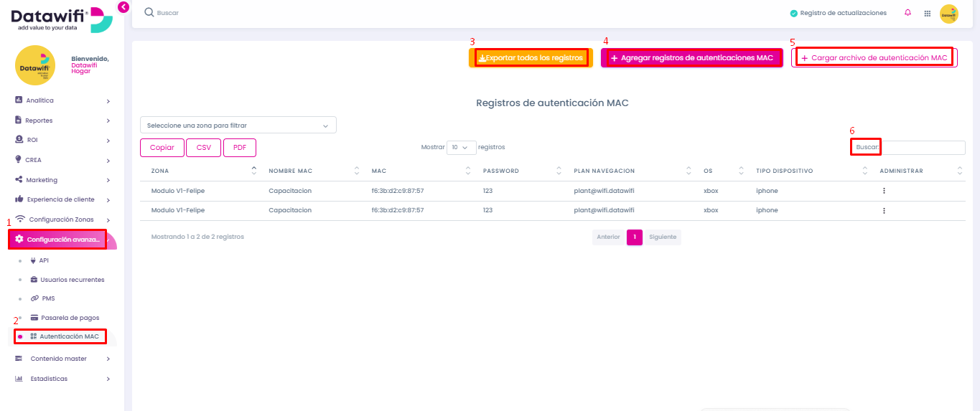Expand the CREA menu chevron

click(108, 160)
